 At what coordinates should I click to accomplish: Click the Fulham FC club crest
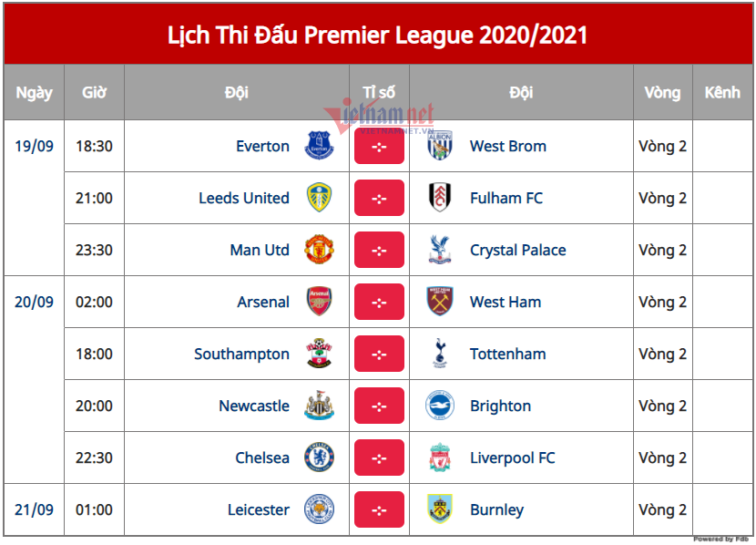pos(440,198)
